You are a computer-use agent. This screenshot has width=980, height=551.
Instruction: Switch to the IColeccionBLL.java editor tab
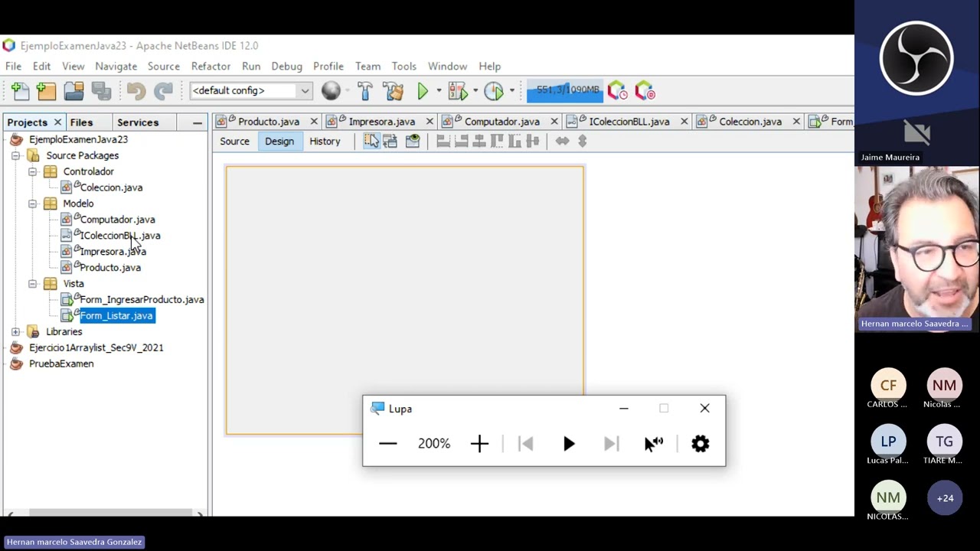click(x=629, y=122)
